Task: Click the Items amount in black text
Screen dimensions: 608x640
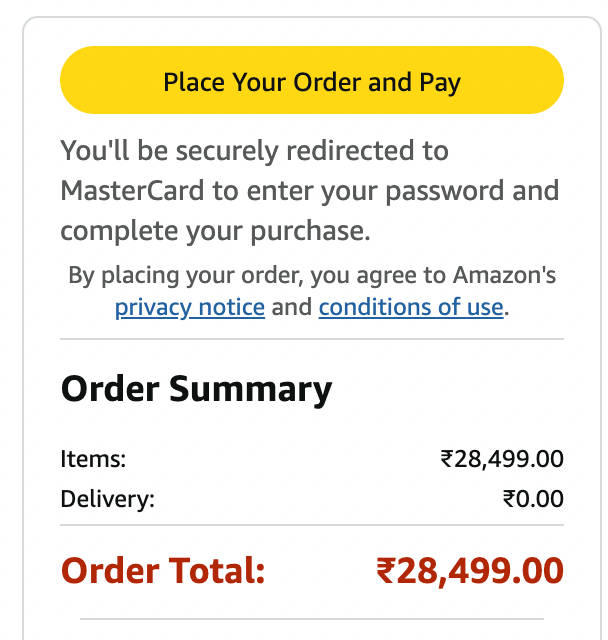Action: 502,459
